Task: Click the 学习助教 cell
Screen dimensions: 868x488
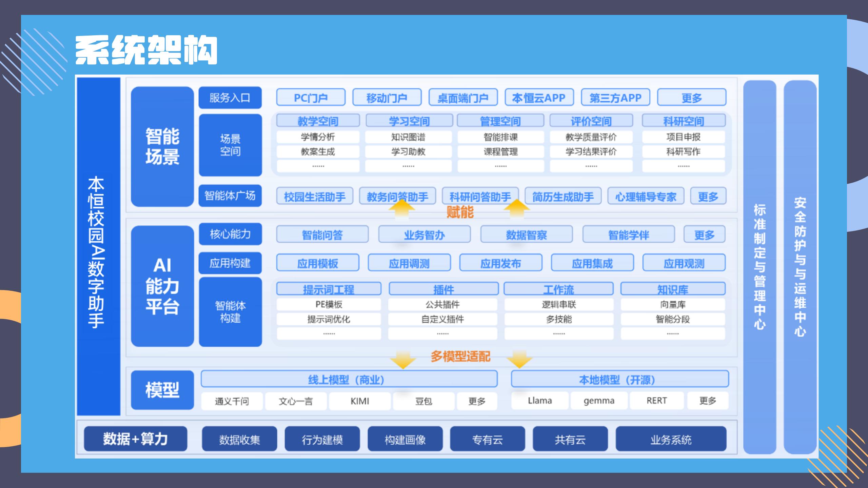Action: click(x=408, y=151)
